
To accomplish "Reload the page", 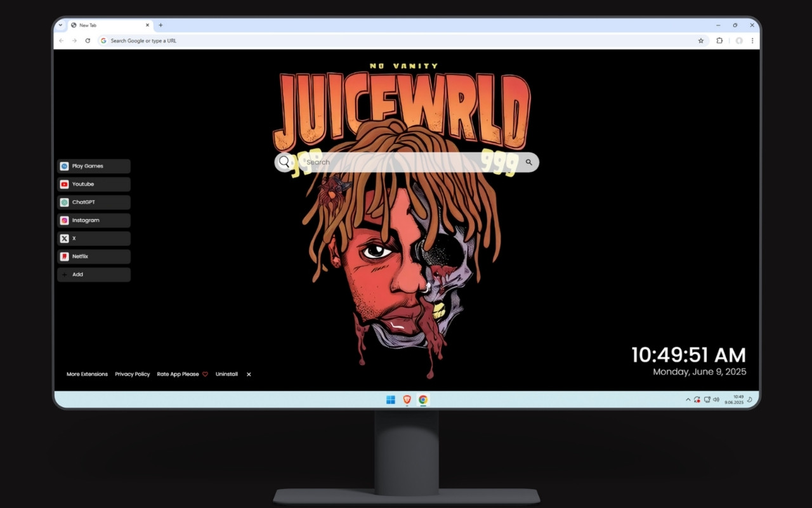I will coord(88,41).
